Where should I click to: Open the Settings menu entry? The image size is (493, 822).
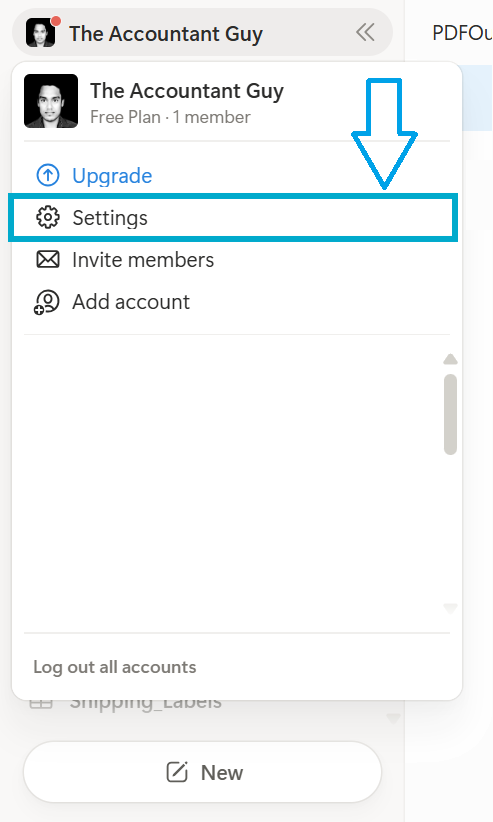click(x=233, y=218)
